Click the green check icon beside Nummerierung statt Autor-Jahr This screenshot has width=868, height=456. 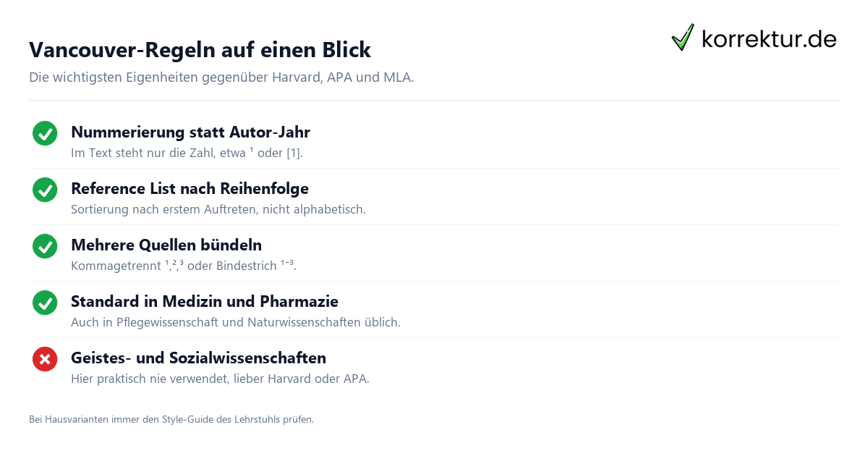point(45,134)
